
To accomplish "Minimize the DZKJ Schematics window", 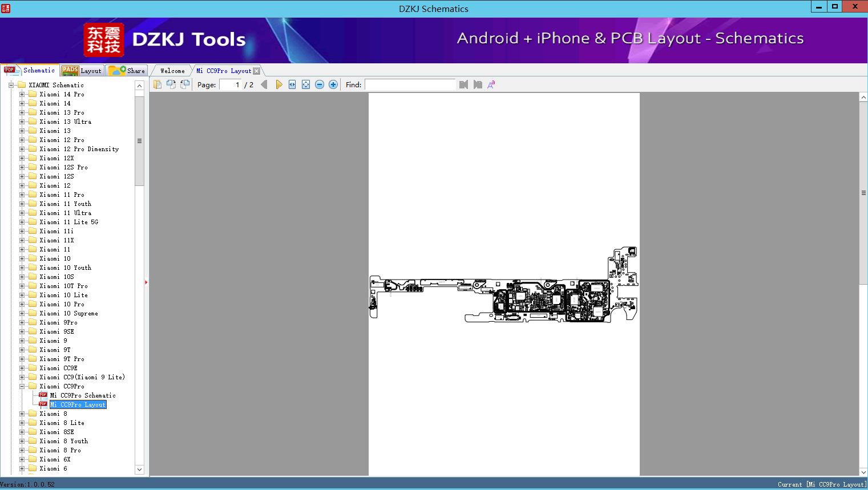I will click(819, 7).
